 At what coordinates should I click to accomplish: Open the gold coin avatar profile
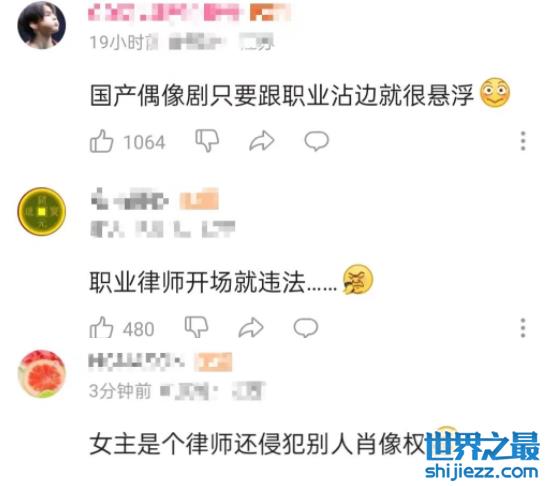42,211
